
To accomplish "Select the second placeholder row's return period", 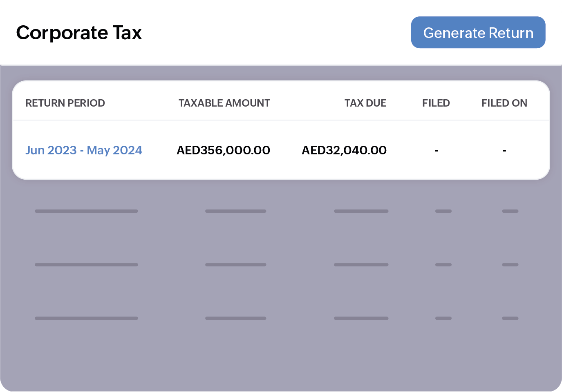I will click(x=87, y=265).
